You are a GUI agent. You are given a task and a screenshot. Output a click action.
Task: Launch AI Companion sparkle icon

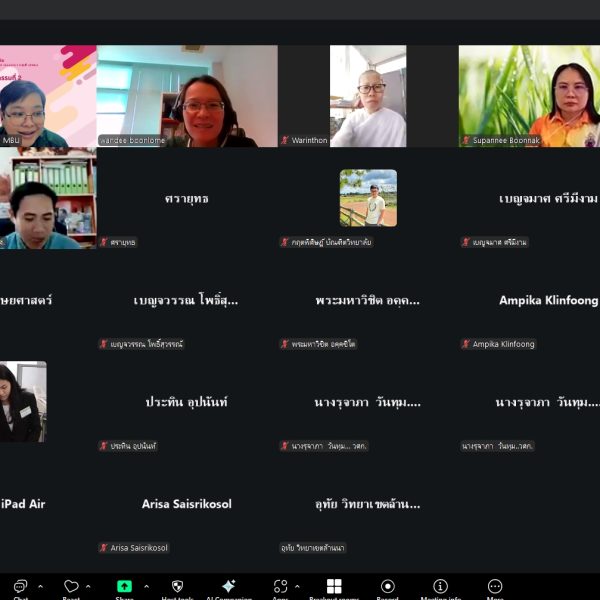tap(228, 586)
